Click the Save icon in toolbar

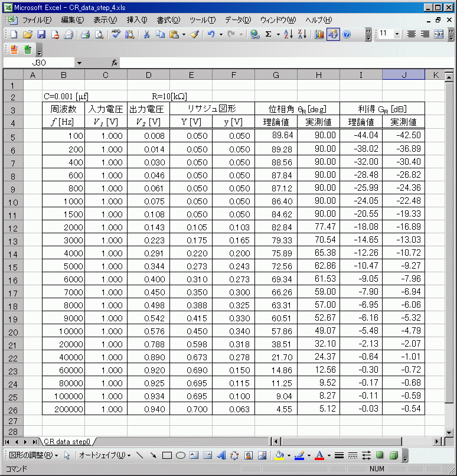coord(41,34)
